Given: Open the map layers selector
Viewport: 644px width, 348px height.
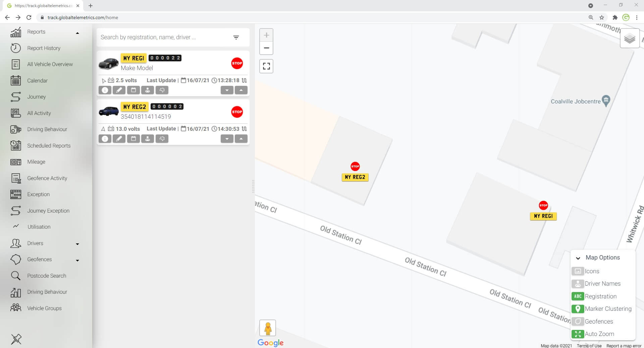Looking at the screenshot, I should (630, 39).
